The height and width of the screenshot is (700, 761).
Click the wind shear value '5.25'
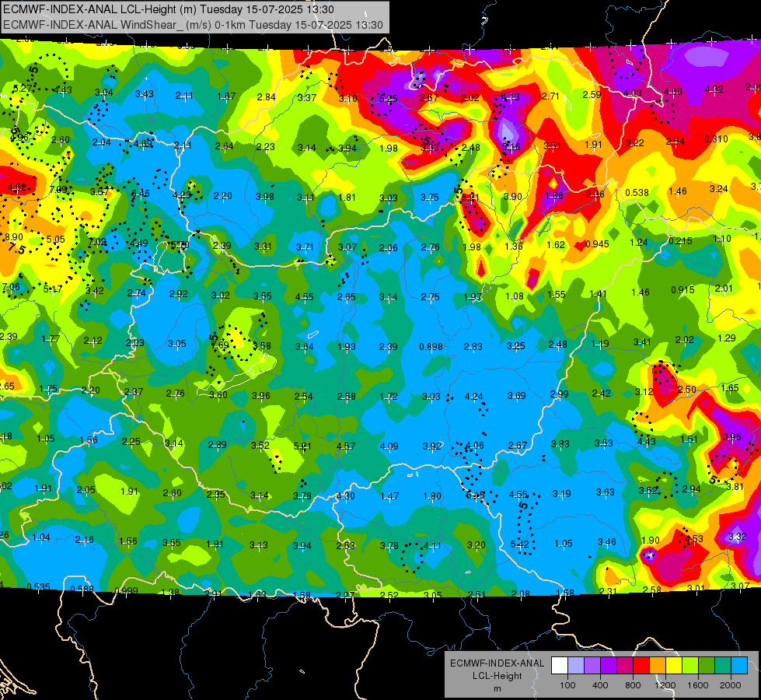(388, 98)
